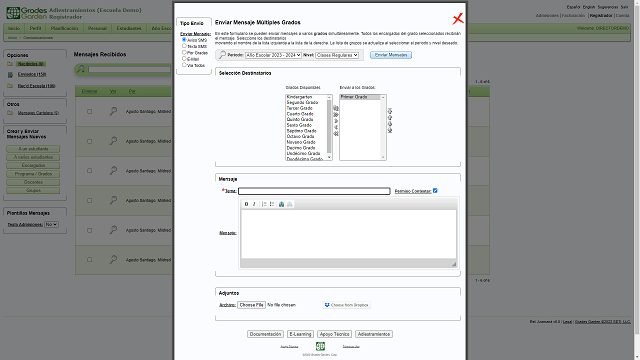The height and width of the screenshot is (360, 640).
Task: Click the Apoyo Técnico button
Action: click(x=334, y=334)
